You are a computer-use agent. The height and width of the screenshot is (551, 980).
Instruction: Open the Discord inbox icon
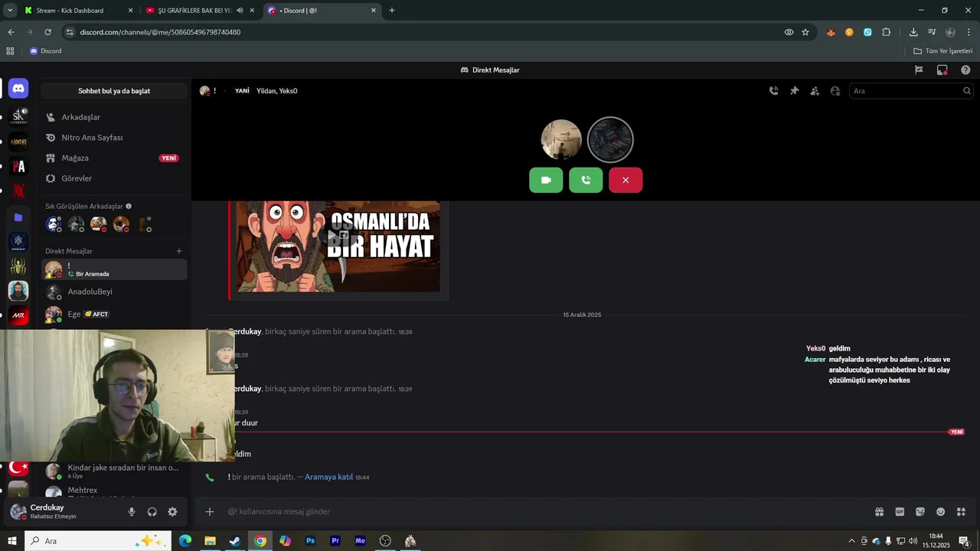[x=942, y=70]
